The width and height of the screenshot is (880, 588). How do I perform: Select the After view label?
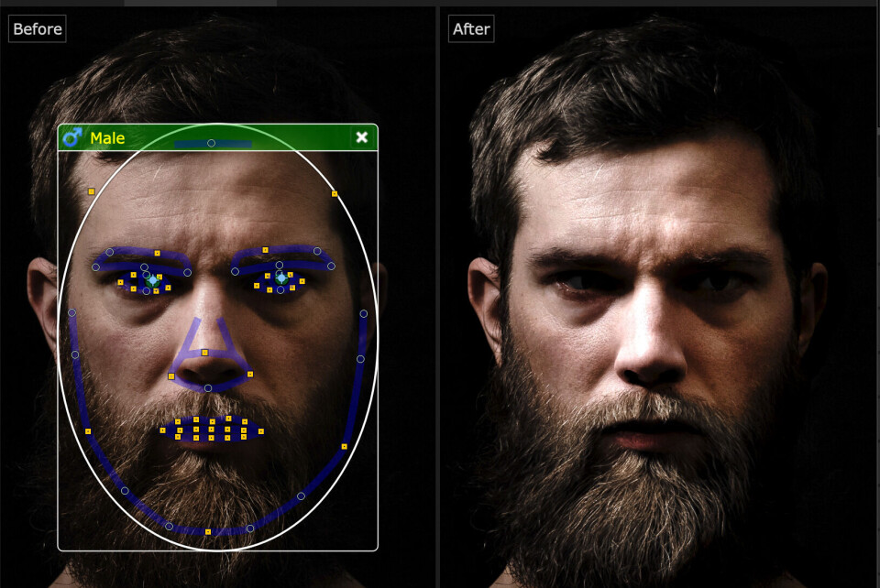[471, 29]
